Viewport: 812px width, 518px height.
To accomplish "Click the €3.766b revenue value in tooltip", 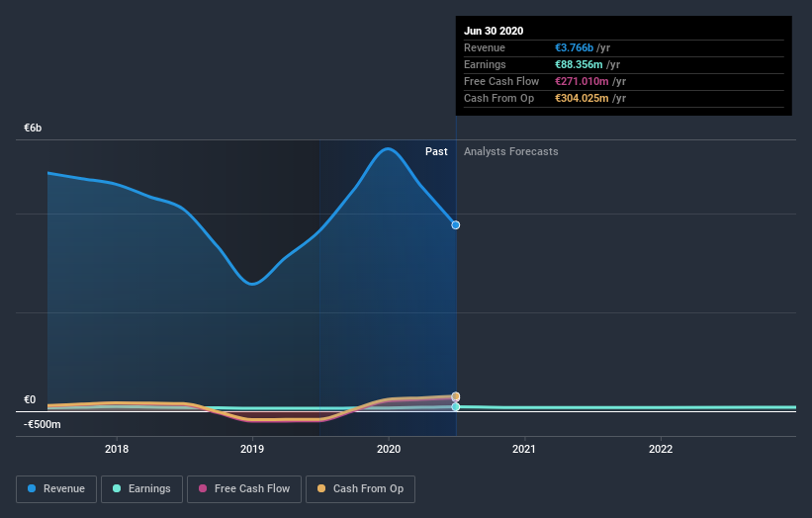I will click(575, 48).
